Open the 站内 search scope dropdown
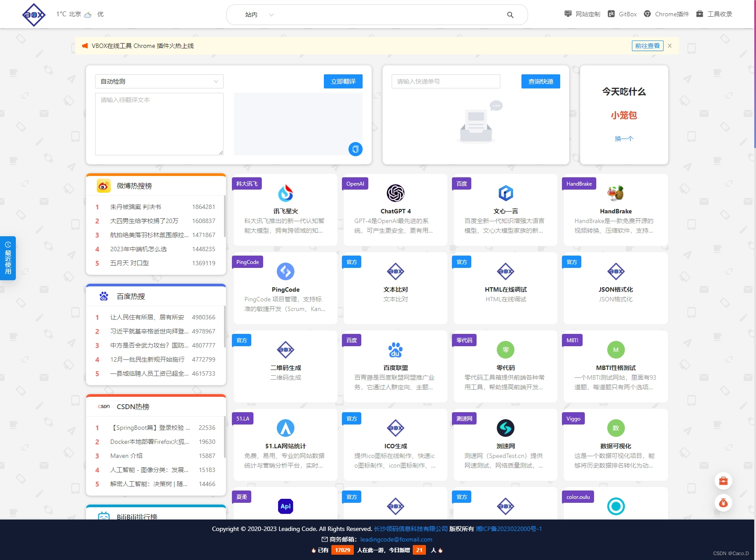The width and height of the screenshot is (756, 560). 259,15
